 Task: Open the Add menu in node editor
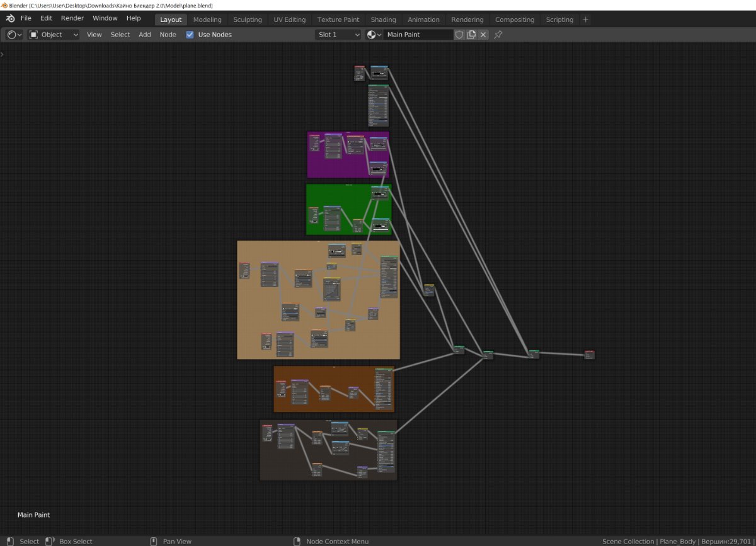click(145, 35)
